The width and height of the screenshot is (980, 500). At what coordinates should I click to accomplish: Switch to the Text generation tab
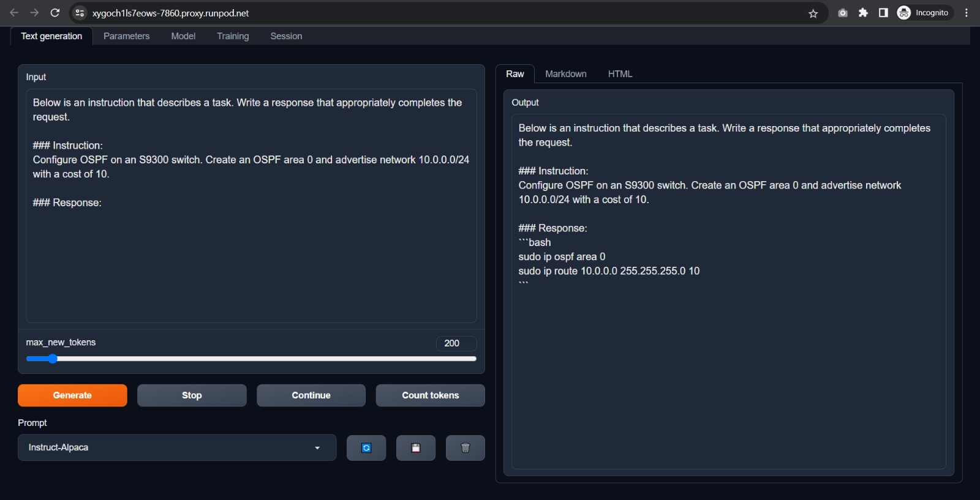[x=51, y=36]
